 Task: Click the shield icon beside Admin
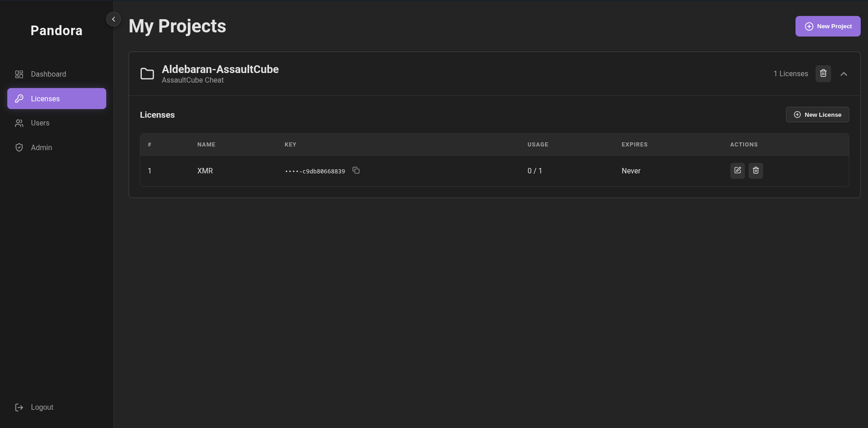tap(19, 147)
